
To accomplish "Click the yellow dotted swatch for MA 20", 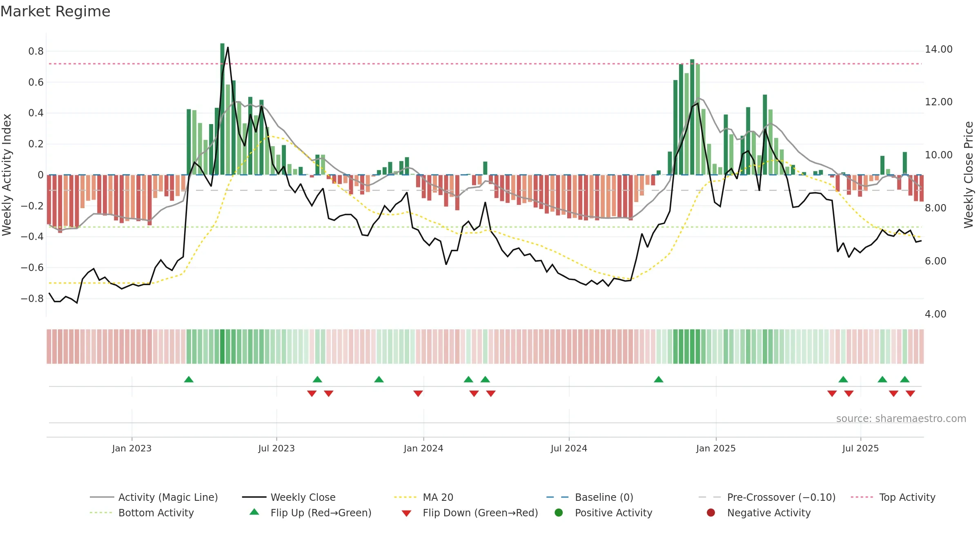I will (406, 497).
